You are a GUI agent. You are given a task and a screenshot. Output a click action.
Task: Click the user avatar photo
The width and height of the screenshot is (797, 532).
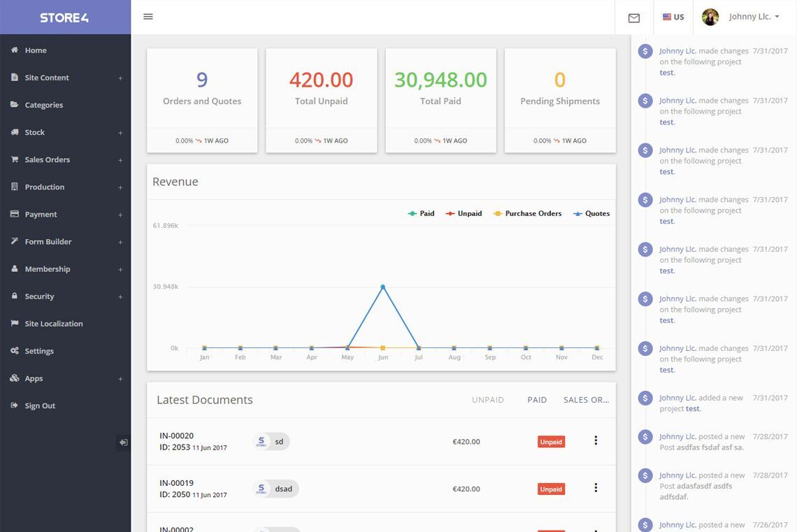710,17
